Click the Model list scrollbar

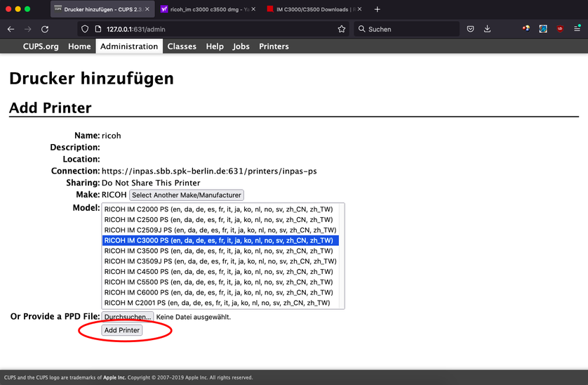click(342, 256)
